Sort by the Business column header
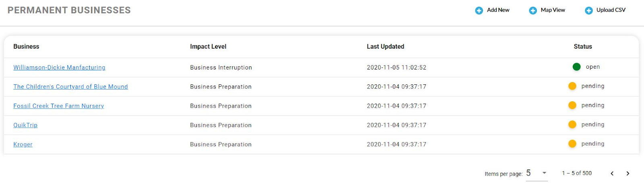The image size is (644, 188). pyautogui.click(x=26, y=47)
